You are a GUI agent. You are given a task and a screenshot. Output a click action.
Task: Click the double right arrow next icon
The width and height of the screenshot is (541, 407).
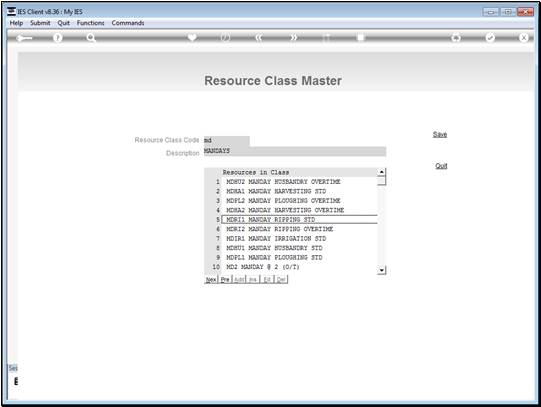293,38
